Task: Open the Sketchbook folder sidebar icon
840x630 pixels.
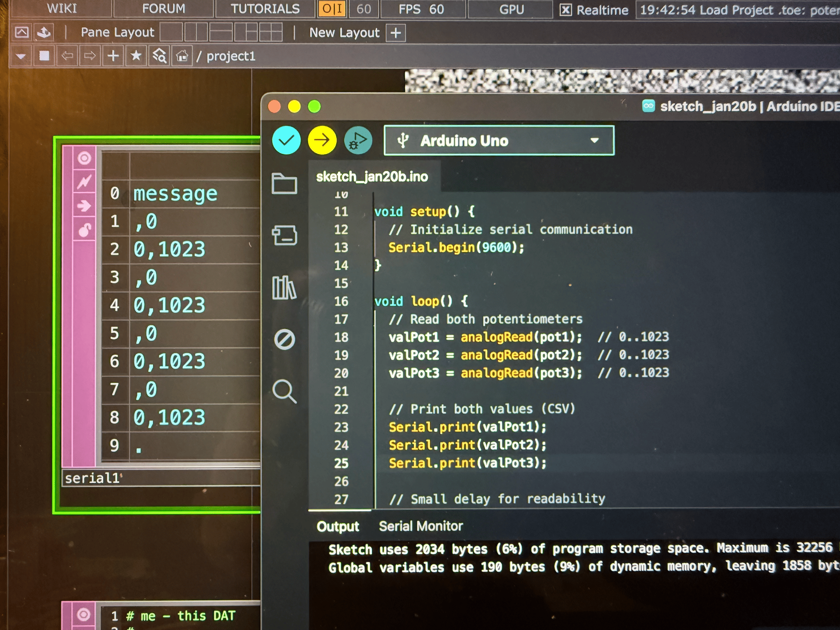Action: click(284, 184)
